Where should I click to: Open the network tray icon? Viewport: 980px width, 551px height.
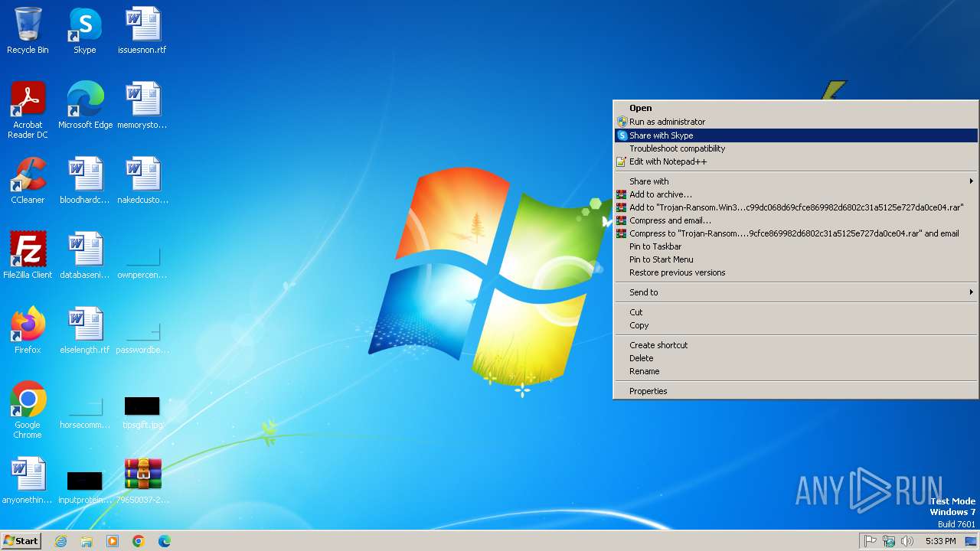(889, 541)
